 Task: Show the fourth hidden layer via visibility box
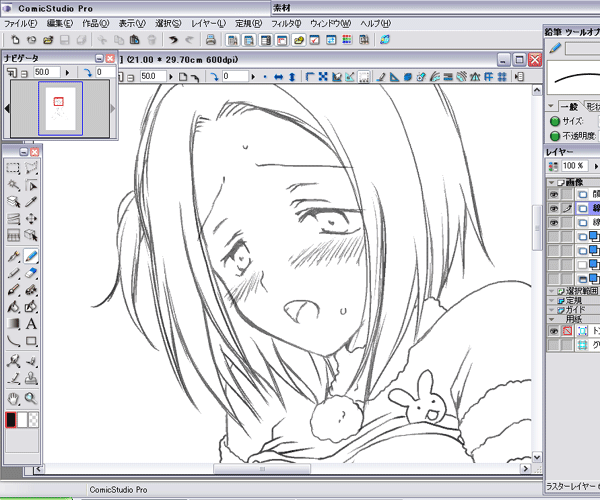pyautogui.click(x=553, y=236)
